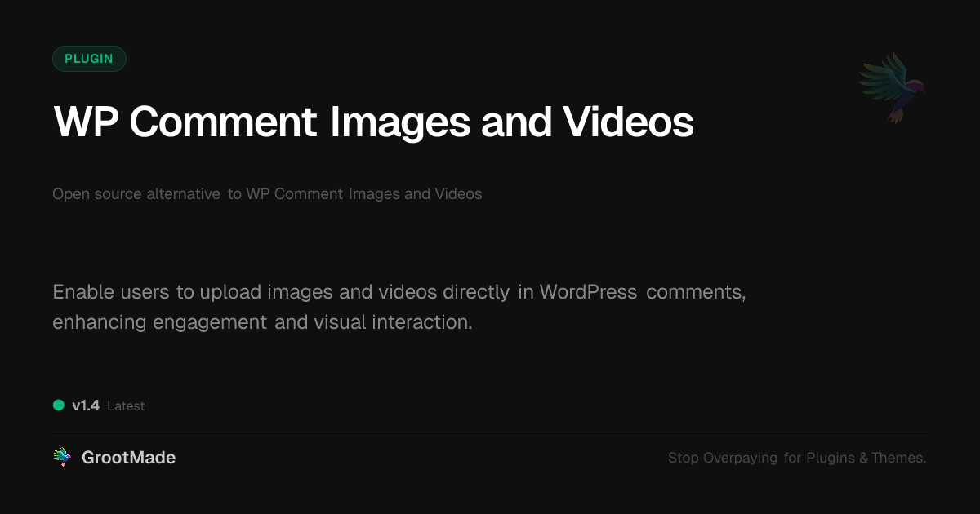This screenshot has width=980, height=514.
Task: Expand the PLUGIN category selector
Action: click(x=89, y=58)
